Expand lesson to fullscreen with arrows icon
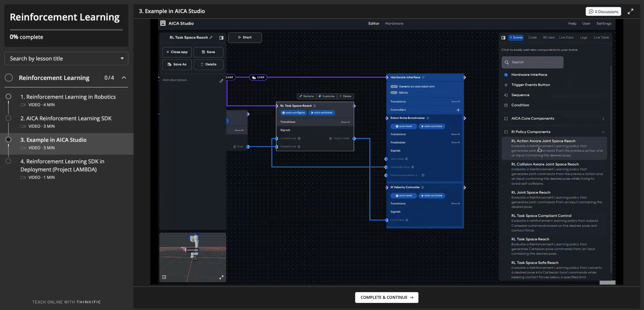This screenshot has width=644, height=310. pyautogui.click(x=631, y=11)
